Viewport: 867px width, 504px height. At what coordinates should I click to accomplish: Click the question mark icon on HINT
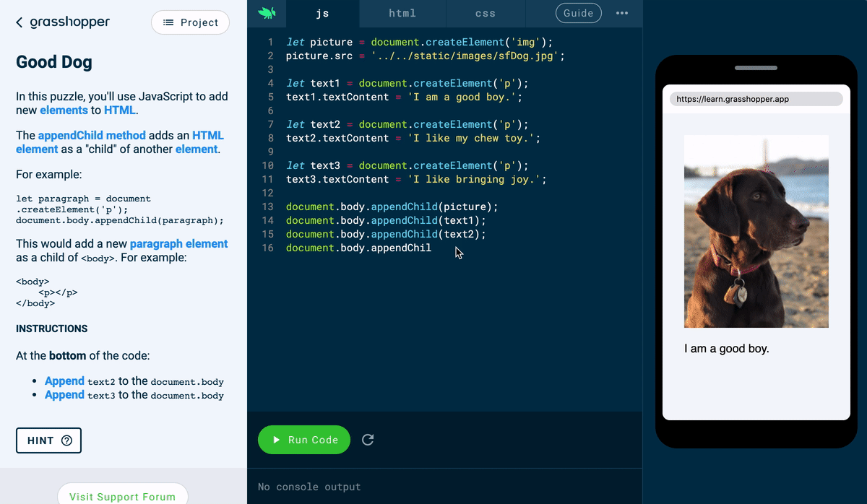(x=66, y=440)
